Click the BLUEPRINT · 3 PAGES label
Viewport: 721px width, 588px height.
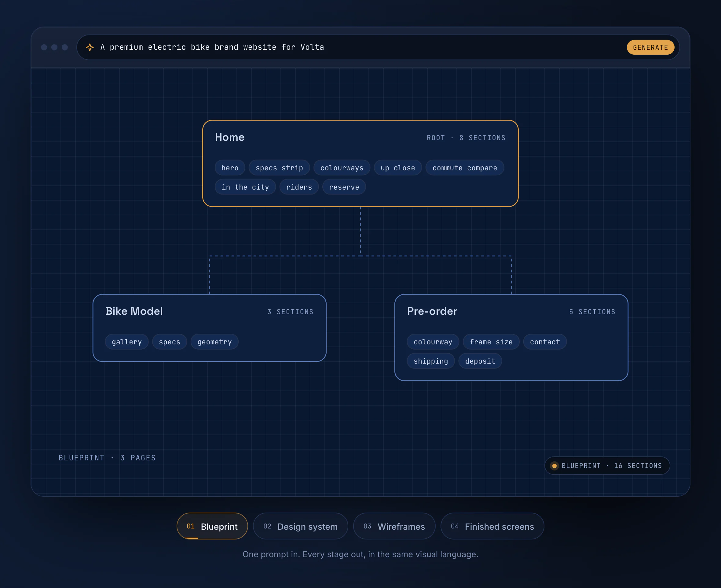click(107, 458)
